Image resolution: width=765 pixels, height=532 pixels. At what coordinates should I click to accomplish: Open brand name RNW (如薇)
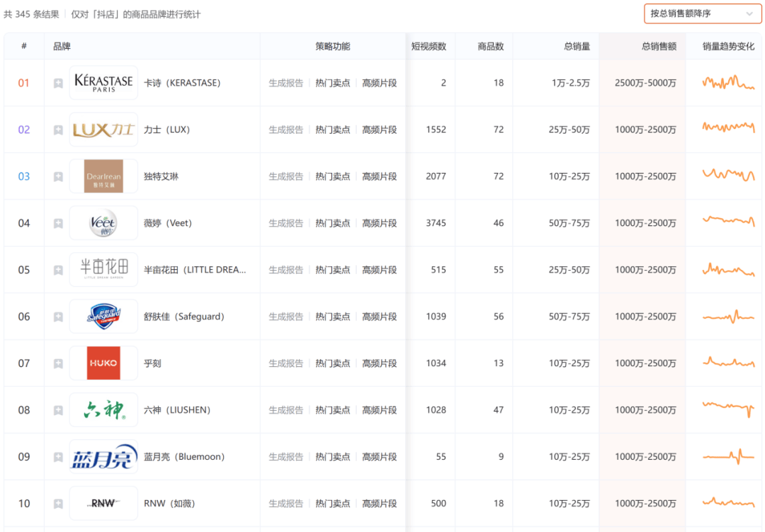coord(169,504)
